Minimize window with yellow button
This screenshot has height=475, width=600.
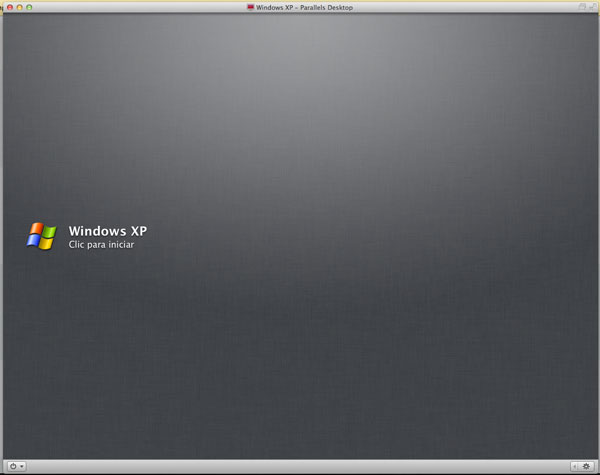coord(20,7)
